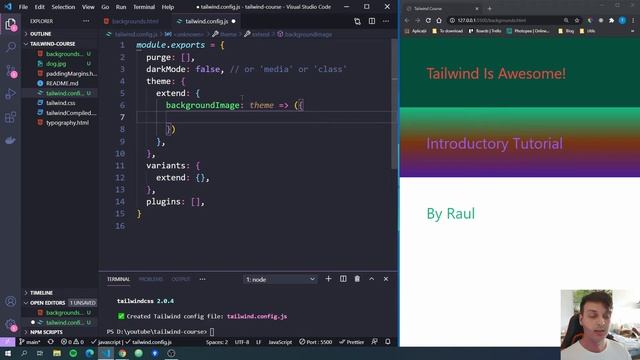The height and width of the screenshot is (360, 640).
Task: Click UTF-8 encoding in status bar
Action: click(242, 342)
